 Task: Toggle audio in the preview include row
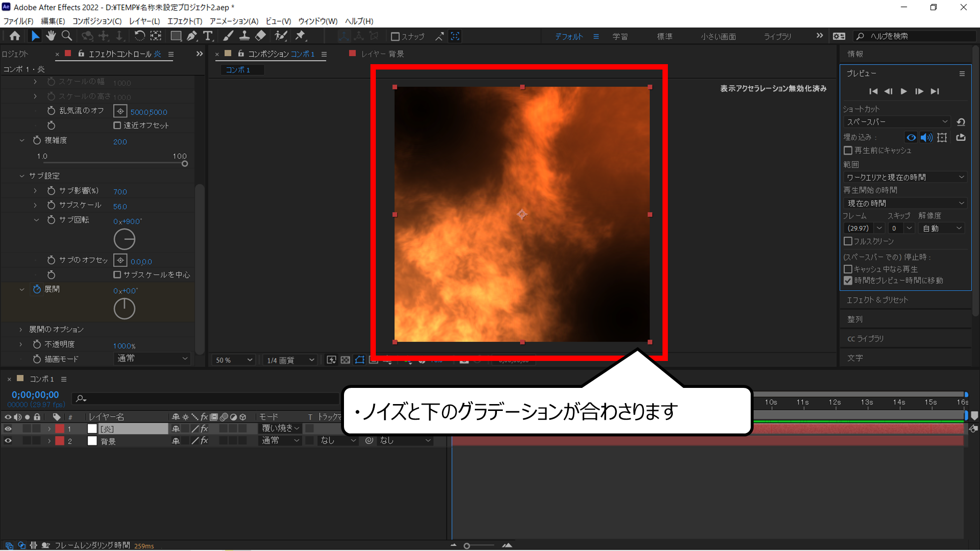(x=927, y=138)
